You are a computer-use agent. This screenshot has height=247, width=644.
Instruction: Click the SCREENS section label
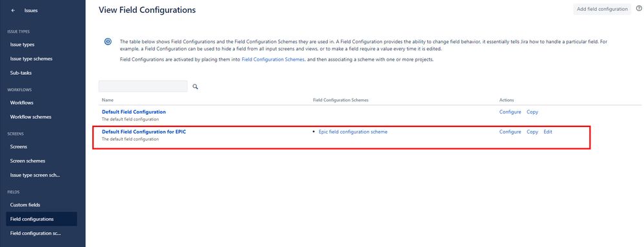[15, 133]
